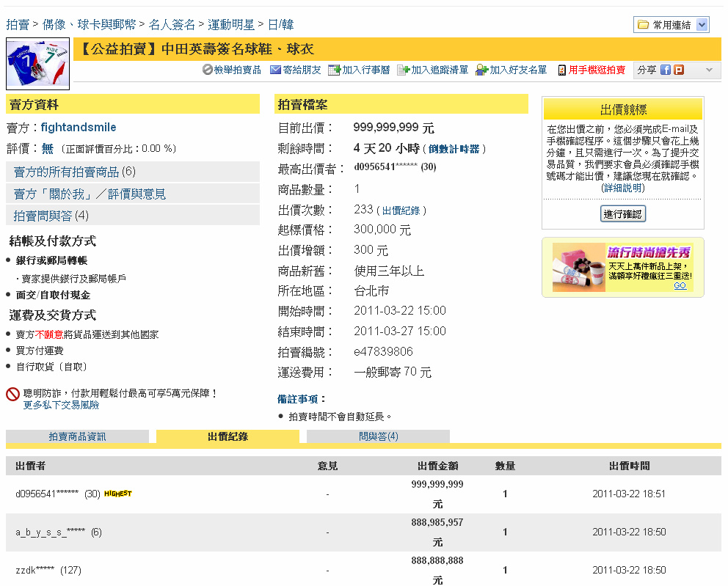Click breadcrumb 運動明星
This screenshot has width=728, height=586.
pos(231,25)
